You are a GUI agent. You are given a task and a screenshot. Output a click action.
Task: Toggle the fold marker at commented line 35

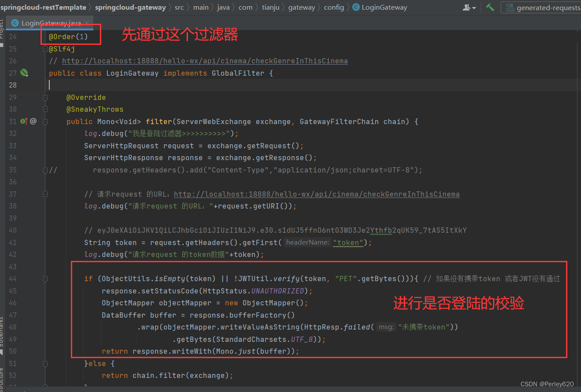pyautogui.click(x=45, y=170)
